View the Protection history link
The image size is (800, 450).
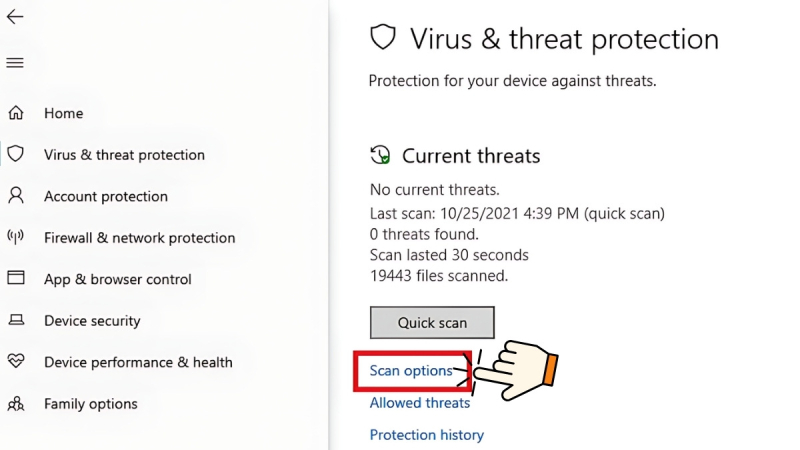426,435
